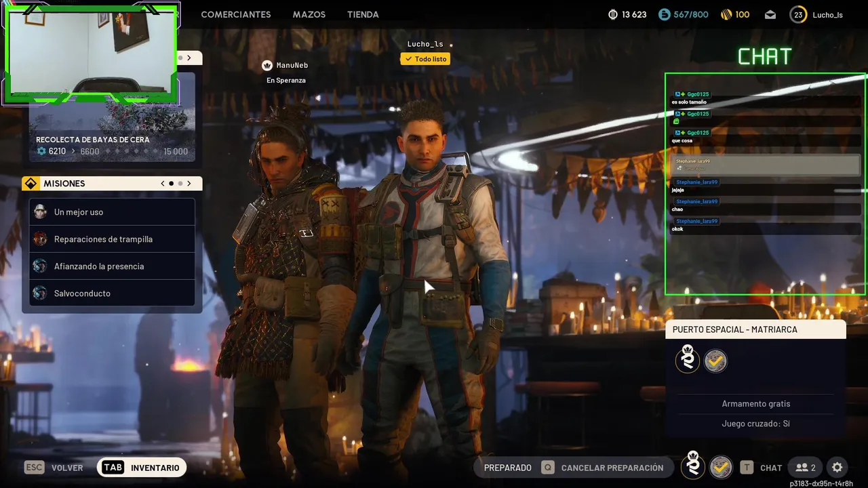Click the Armamento gratis label
The width and height of the screenshot is (868, 488).
tap(756, 403)
